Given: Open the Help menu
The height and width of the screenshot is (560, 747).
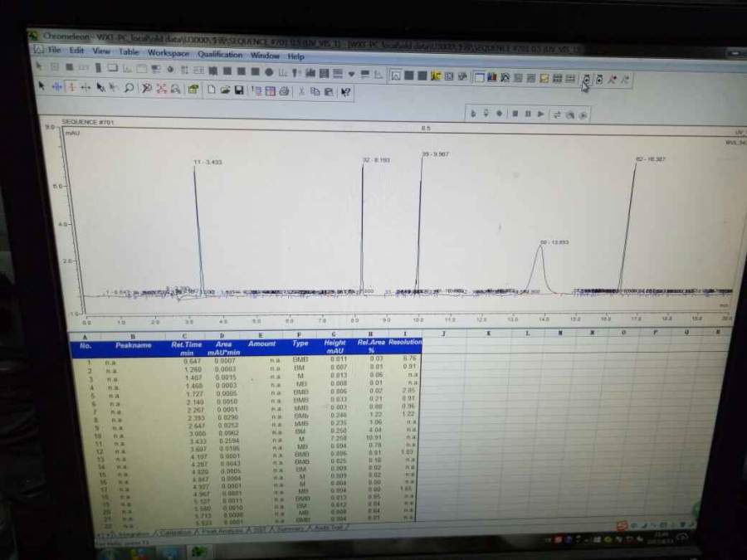Looking at the screenshot, I should (x=295, y=56).
